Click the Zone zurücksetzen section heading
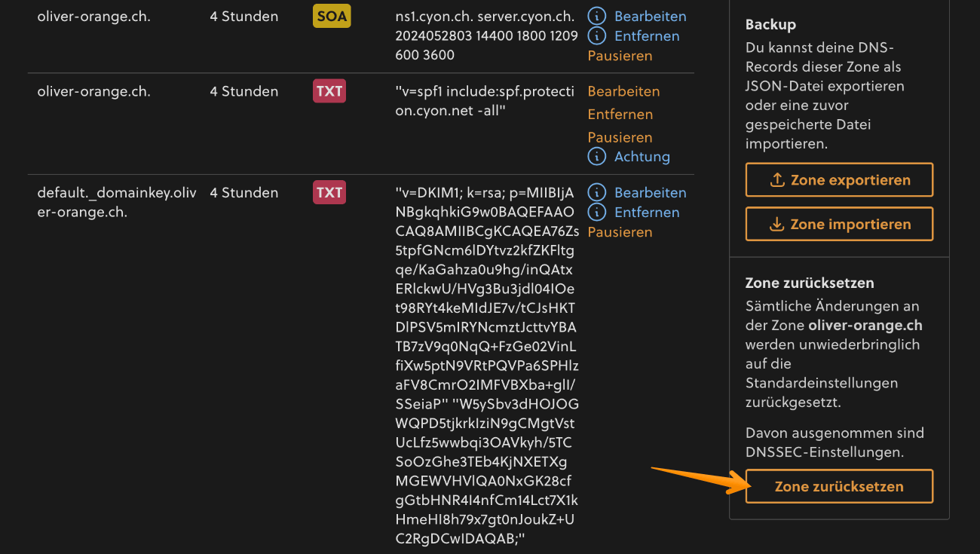 point(810,283)
